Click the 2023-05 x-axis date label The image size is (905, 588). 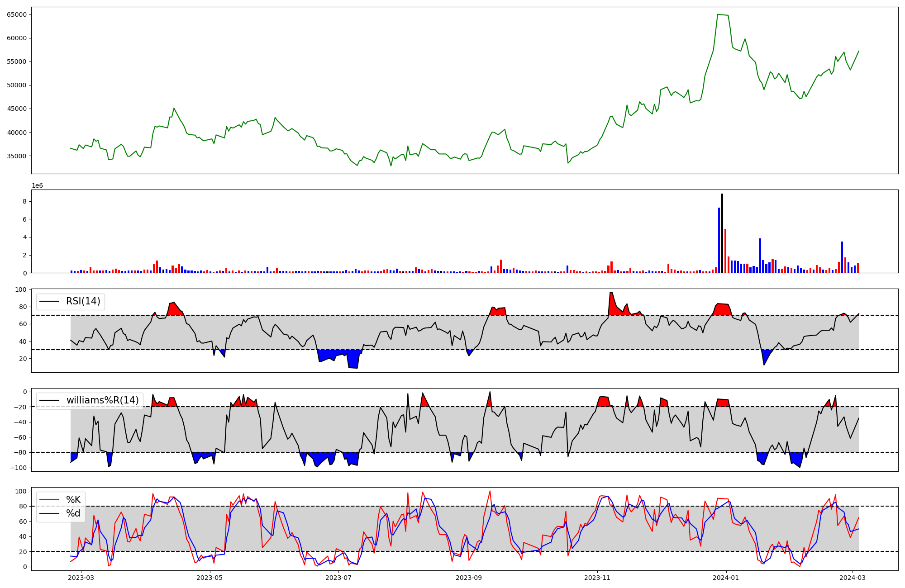(x=210, y=578)
